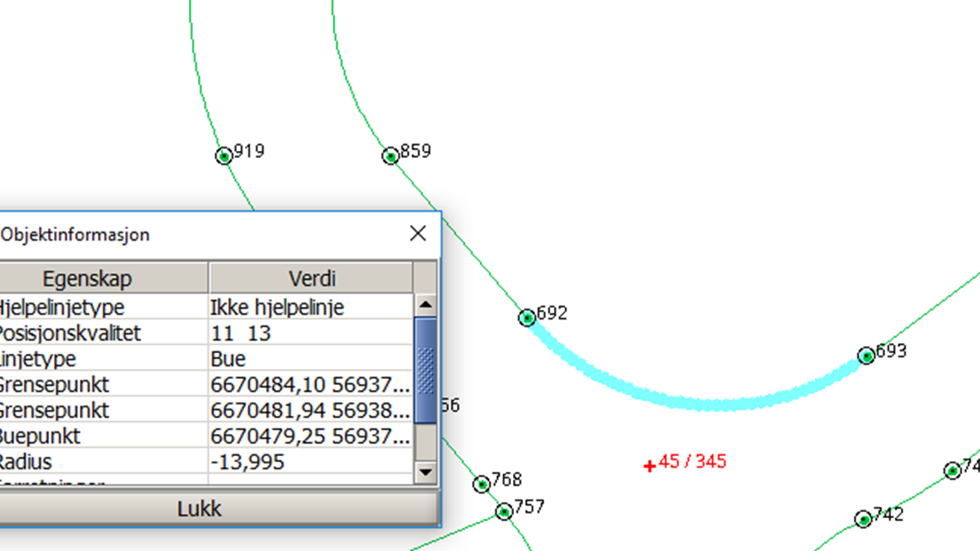Image resolution: width=980 pixels, height=551 pixels.
Task: Close the Objektinformasjon dialog with X
Action: (x=417, y=233)
